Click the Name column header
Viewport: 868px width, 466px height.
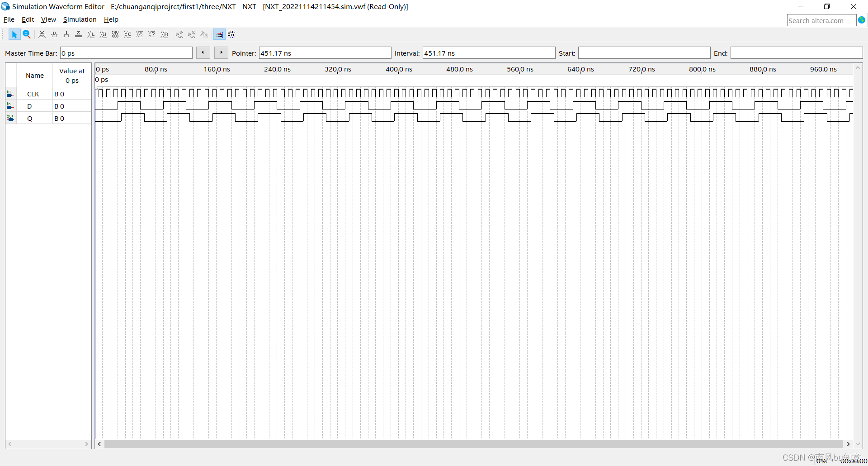(x=35, y=76)
